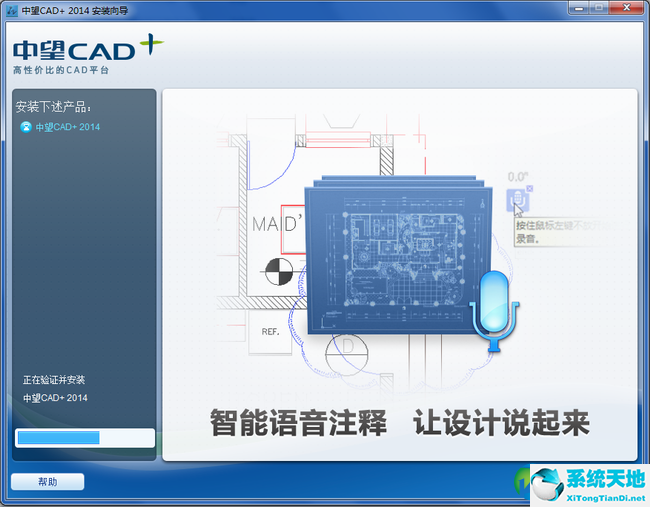Click the 高性价比的CAD平台 tagline

click(61, 70)
